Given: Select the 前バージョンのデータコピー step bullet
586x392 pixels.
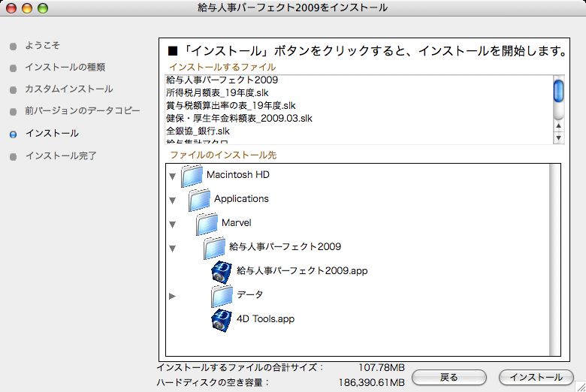Looking at the screenshot, I should (x=13, y=112).
